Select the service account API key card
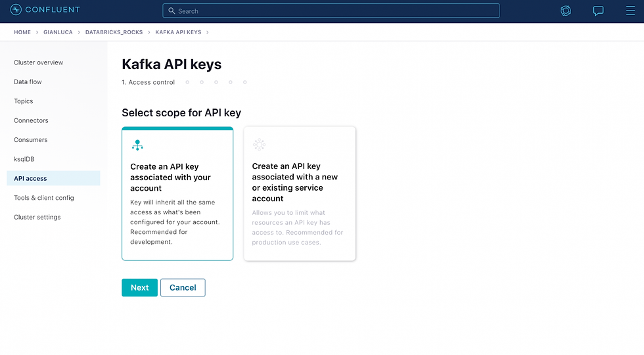The image size is (644, 355). [300, 193]
